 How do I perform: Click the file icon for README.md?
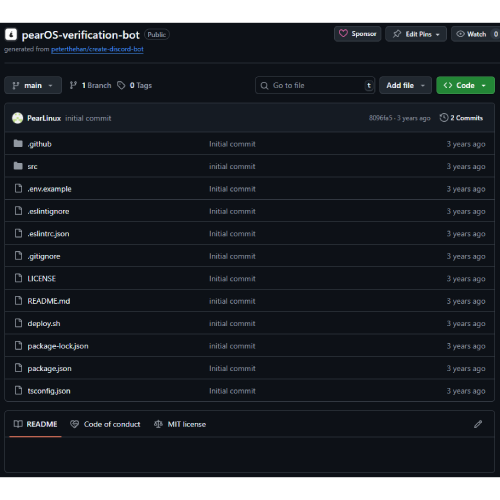click(19, 301)
